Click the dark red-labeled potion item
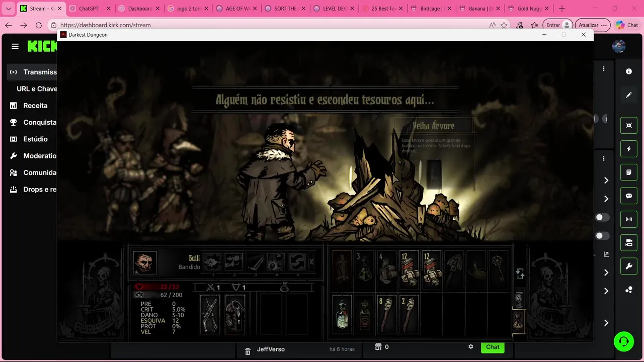644x362 pixels. pos(365,315)
